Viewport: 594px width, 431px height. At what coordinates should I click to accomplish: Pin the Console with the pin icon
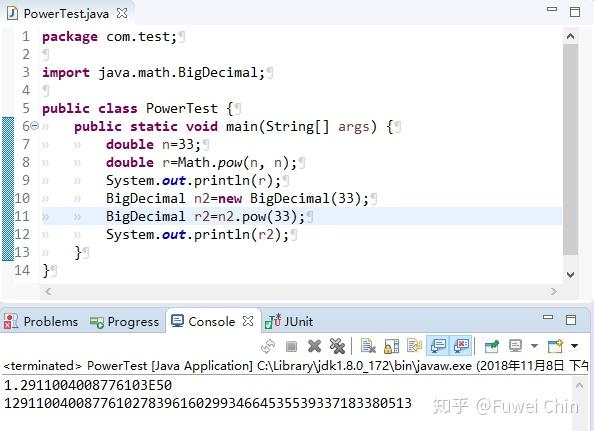tap(492, 346)
